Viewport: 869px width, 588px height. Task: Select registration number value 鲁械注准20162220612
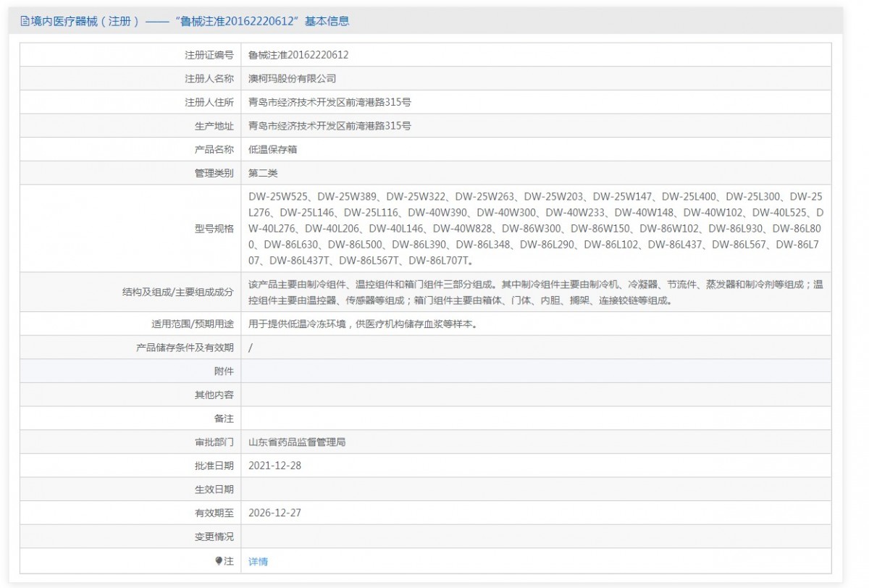298,54
